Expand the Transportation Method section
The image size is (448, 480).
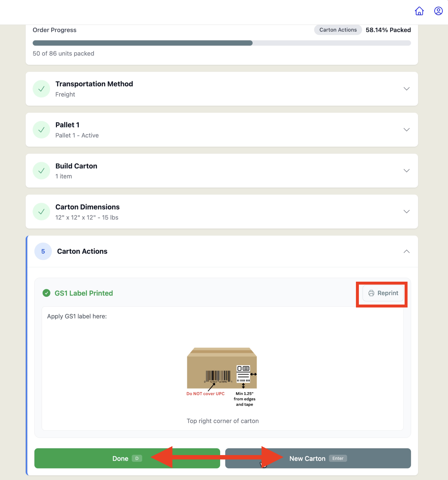[406, 89]
